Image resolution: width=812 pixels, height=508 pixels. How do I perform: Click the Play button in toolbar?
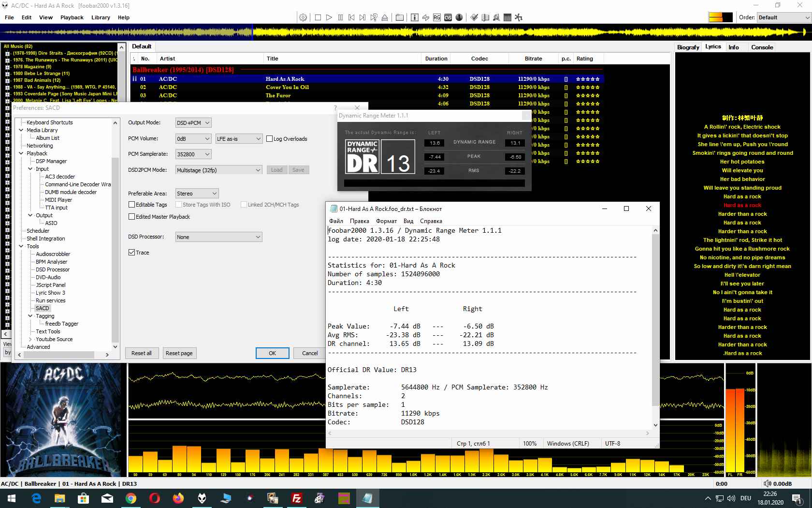tap(329, 17)
